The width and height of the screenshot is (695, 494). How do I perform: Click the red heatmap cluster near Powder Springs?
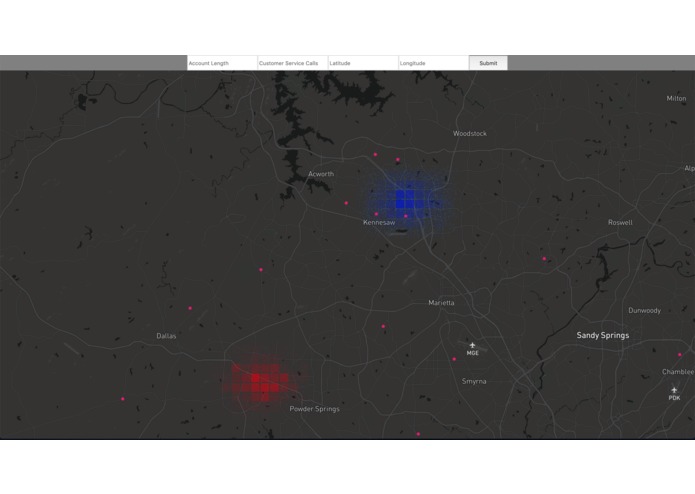pyautogui.click(x=265, y=383)
